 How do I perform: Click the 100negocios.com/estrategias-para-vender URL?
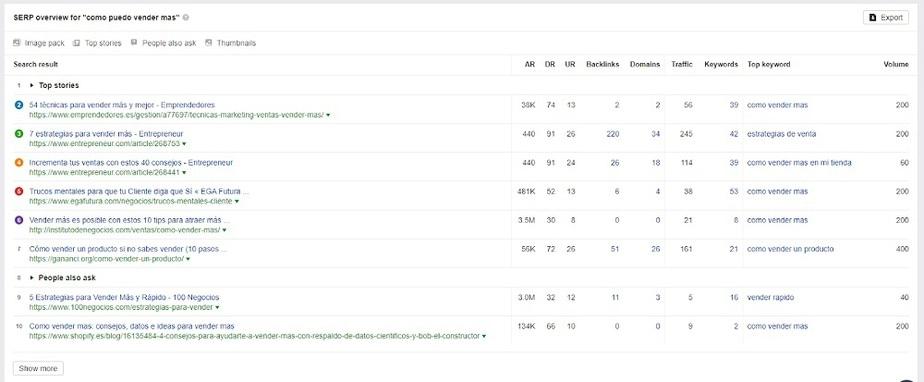click(121, 308)
